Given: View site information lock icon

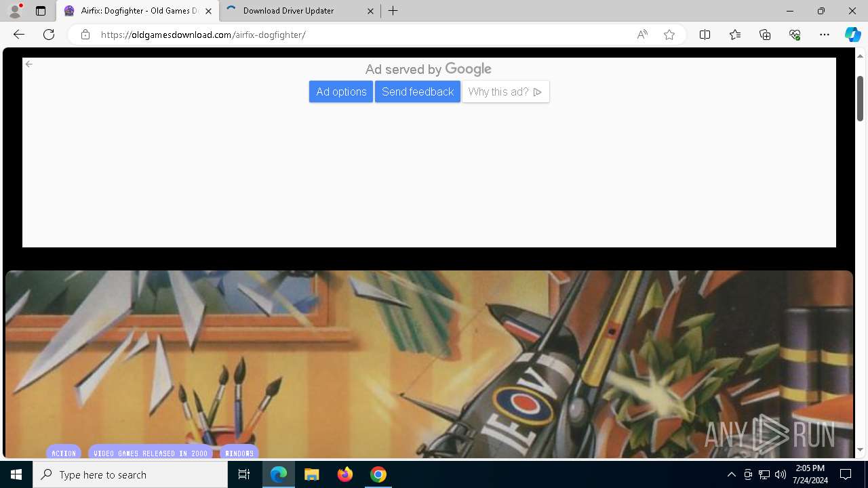Looking at the screenshot, I should (85, 35).
